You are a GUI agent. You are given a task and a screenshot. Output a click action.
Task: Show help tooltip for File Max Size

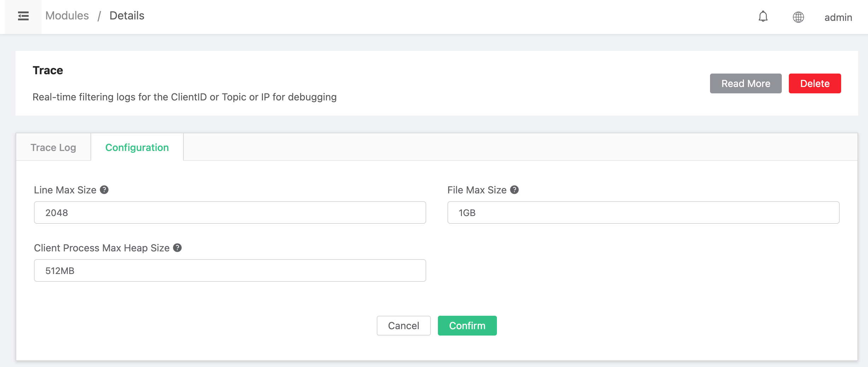pos(515,190)
